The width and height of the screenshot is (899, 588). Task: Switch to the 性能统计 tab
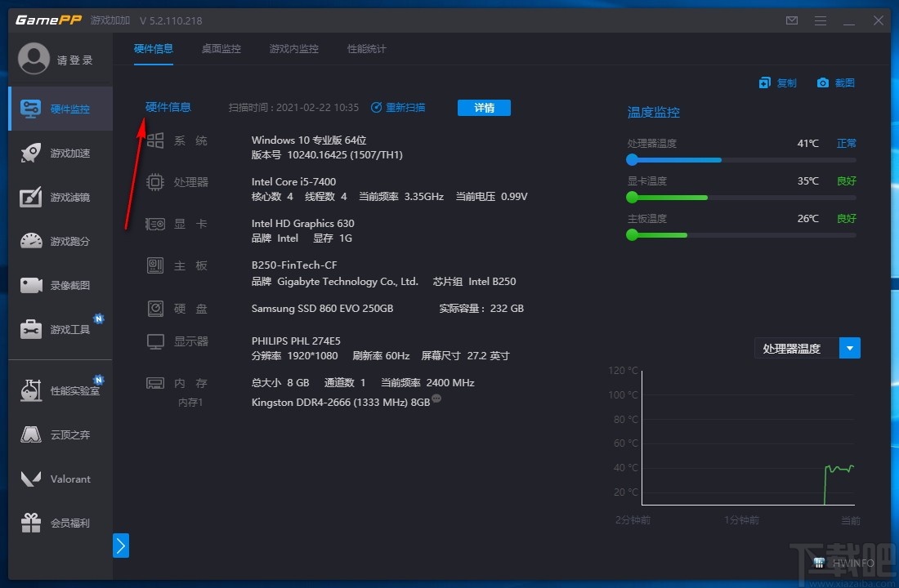[365, 49]
